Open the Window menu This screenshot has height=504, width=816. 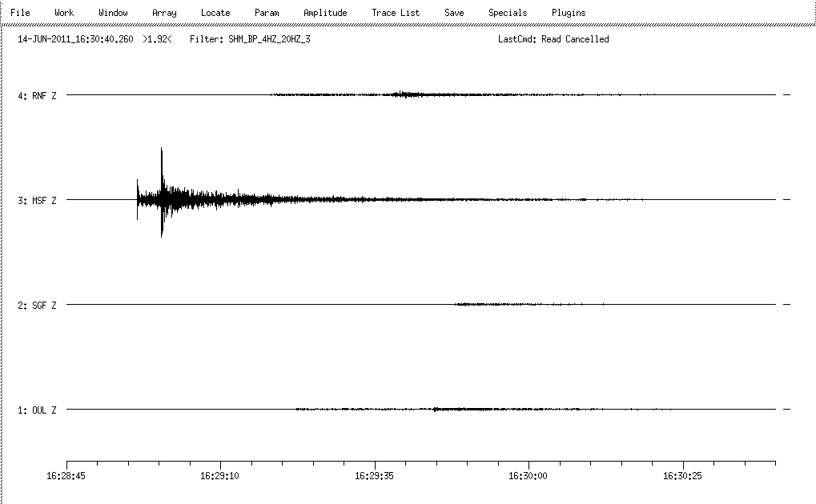[x=113, y=13]
